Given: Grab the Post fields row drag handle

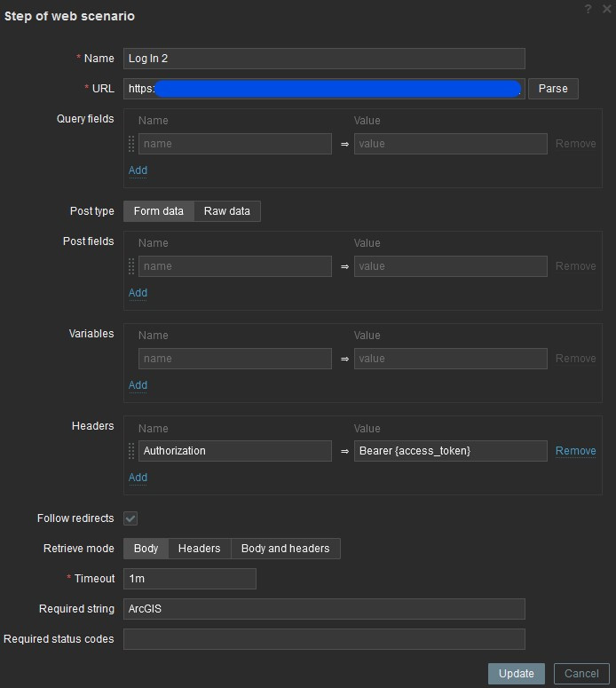Looking at the screenshot, I should coord(131,266).
